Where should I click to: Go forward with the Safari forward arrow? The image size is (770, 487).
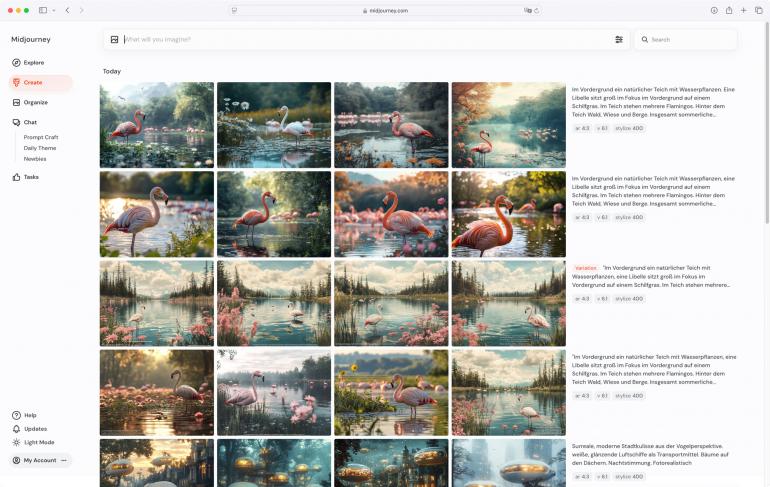tap(82, 10)
